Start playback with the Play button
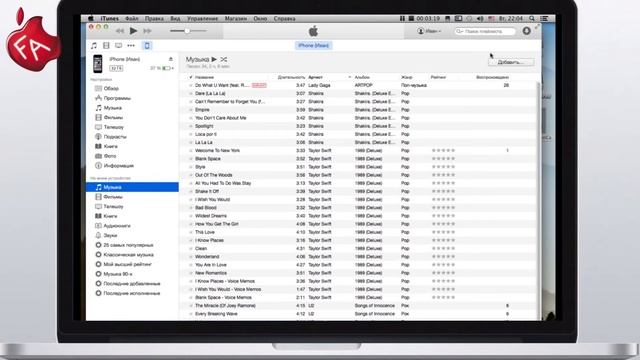The width and height of the screenshot is (640, 360). click(133, 31)
